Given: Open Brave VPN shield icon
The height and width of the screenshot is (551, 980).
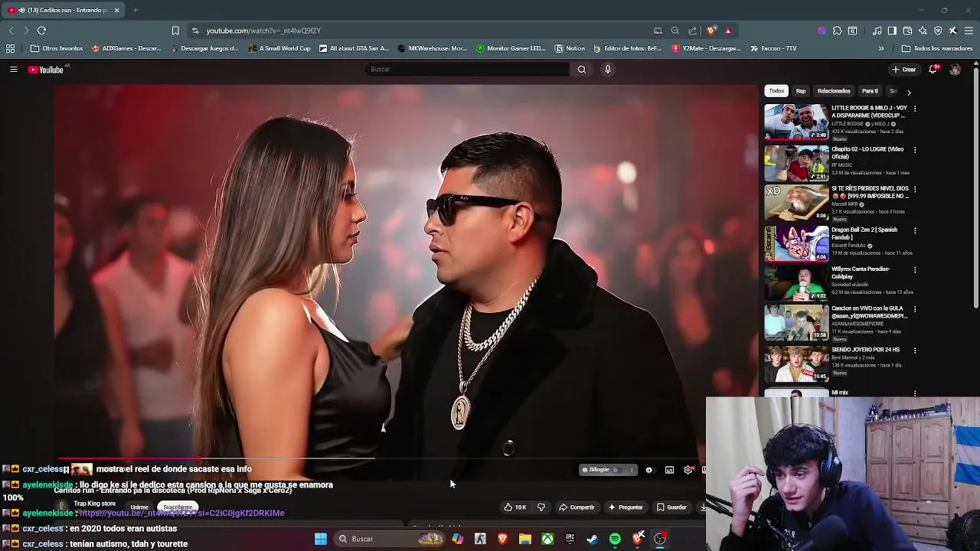Looking at the screenshot, I should tap(938, 31).
